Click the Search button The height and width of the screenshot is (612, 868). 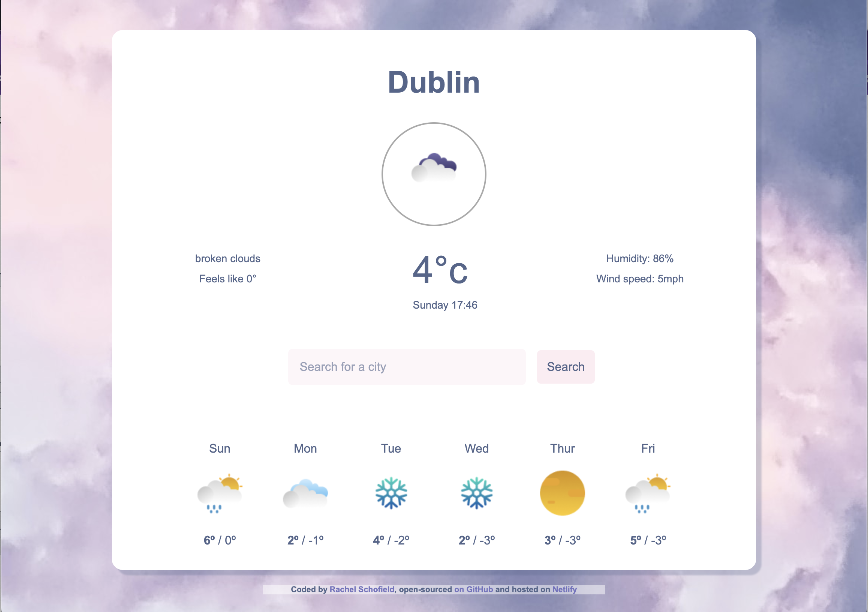[566, 367]
